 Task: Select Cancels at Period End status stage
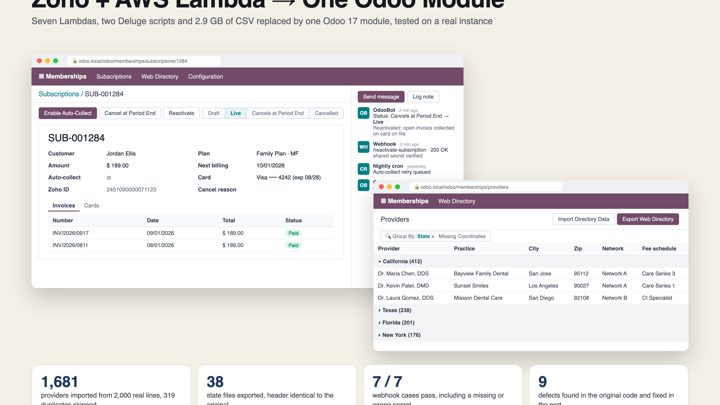click(x=278, y=113)
